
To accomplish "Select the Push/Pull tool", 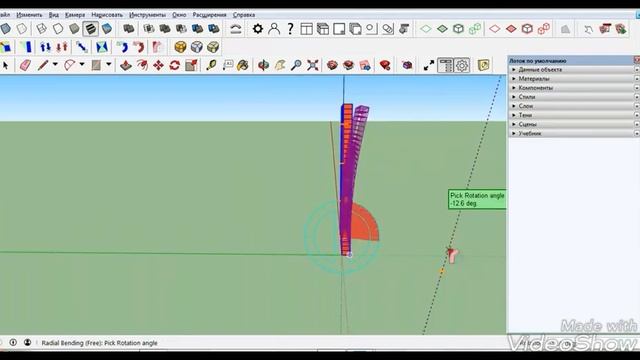I will pyautogui.click(x=126, y=65).
